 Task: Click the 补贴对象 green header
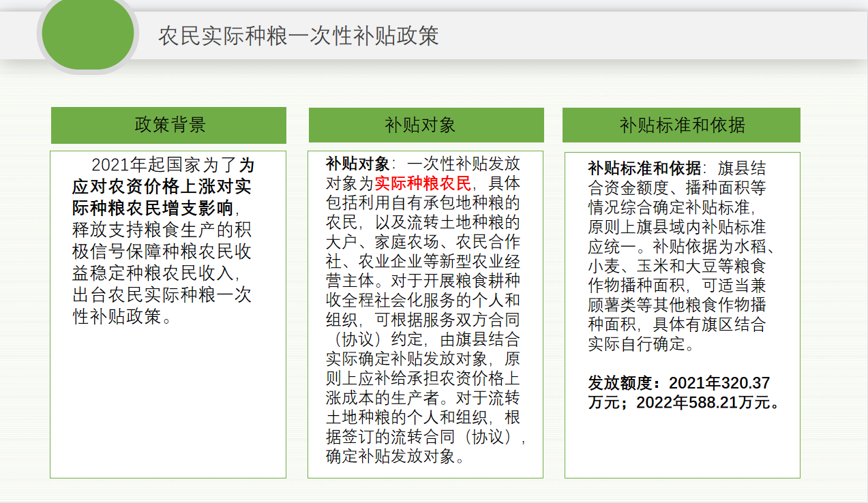(x=426, y=125)
